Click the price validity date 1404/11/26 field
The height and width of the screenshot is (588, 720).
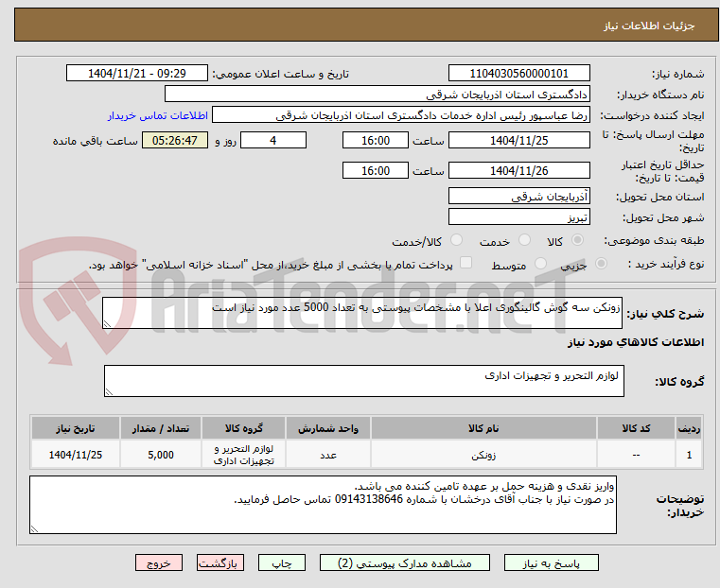pyautogui.click(x=518, y=170)
